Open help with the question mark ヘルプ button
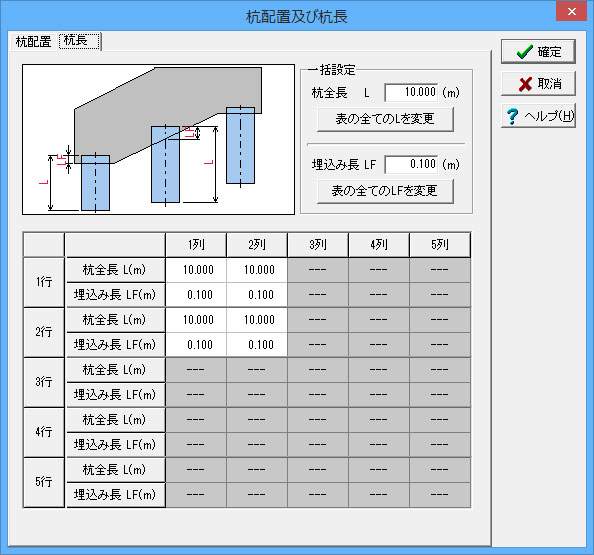 pos(538,115)
